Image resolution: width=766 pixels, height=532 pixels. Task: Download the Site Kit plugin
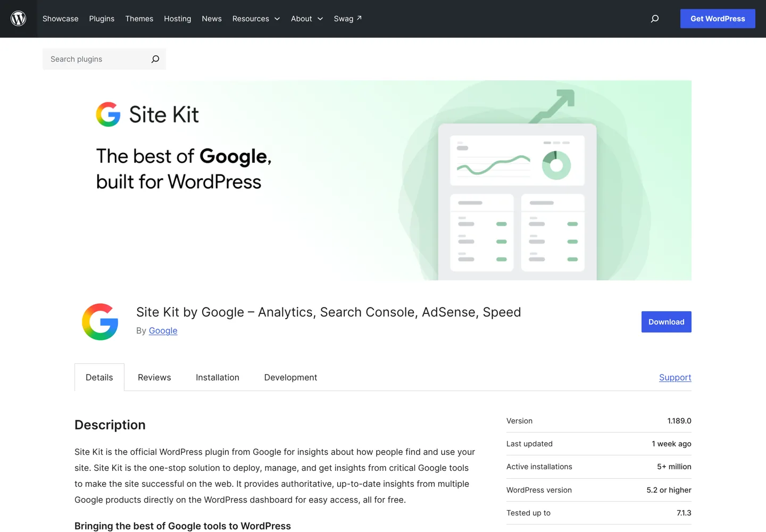tap(667, 322)
